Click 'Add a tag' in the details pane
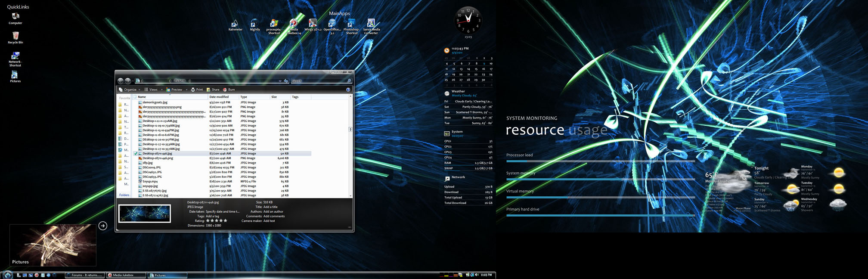The width and height of the screenshot is (868, 279). click(212, 216)
